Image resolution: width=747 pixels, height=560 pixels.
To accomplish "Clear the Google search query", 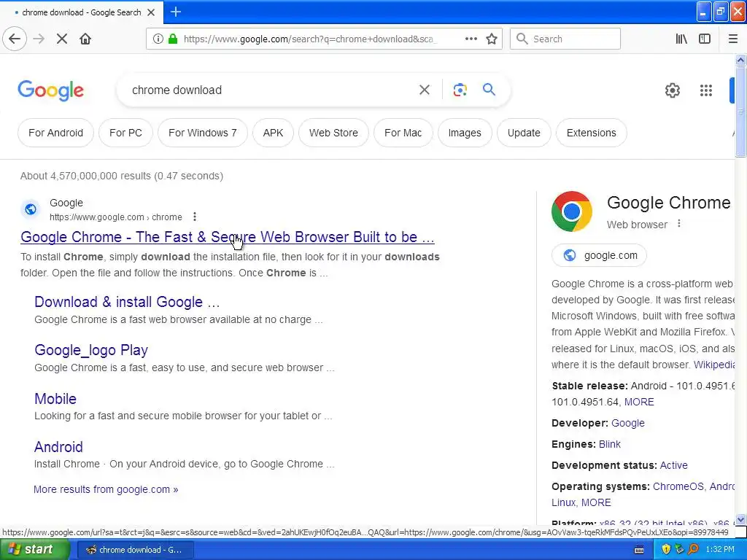I will [424, 90].
